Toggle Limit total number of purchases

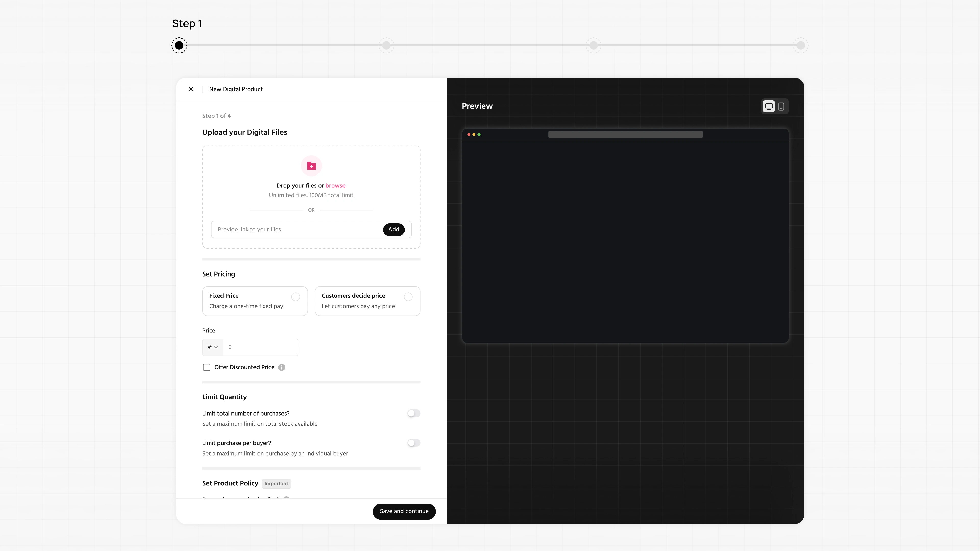click(413, 413)
